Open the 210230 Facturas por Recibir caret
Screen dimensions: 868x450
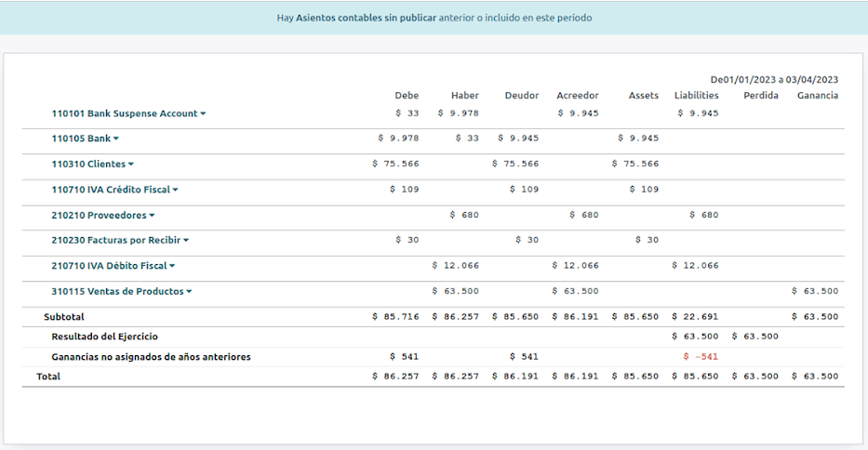[x=185, y=241]
